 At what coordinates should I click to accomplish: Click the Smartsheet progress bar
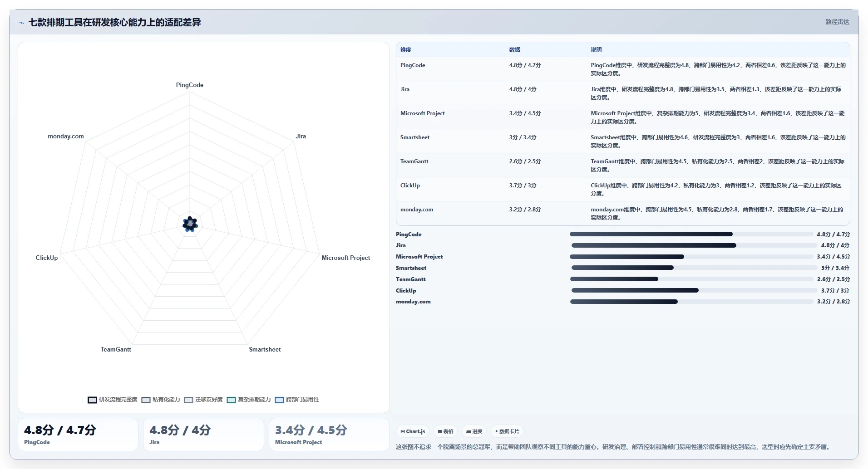(x=694, y=268)
